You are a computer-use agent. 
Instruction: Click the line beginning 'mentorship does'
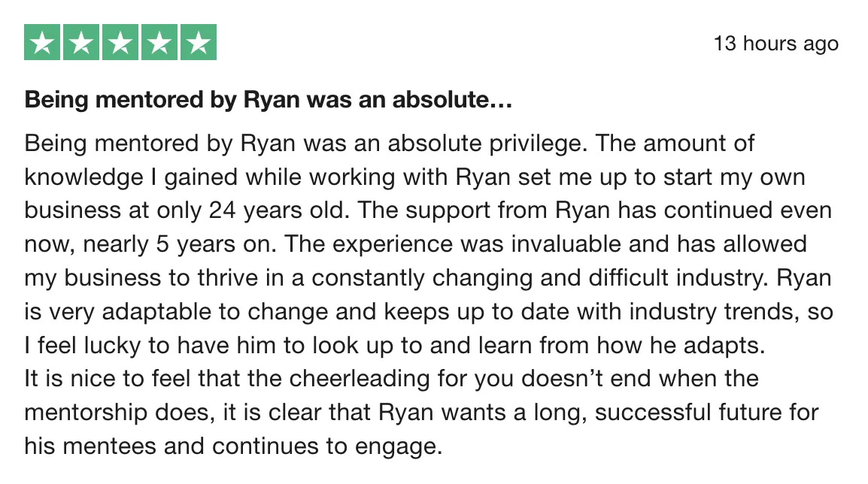tap(421, 413)
